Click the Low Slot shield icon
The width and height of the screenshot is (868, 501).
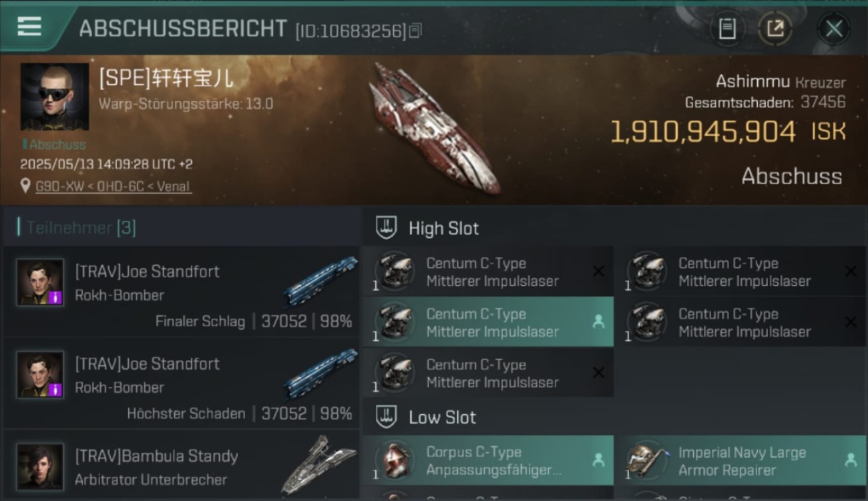coord(387,417)
